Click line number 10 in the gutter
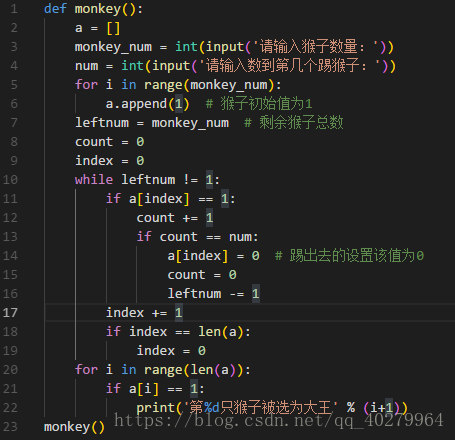The image size is (455, 440). pos(10,180)
